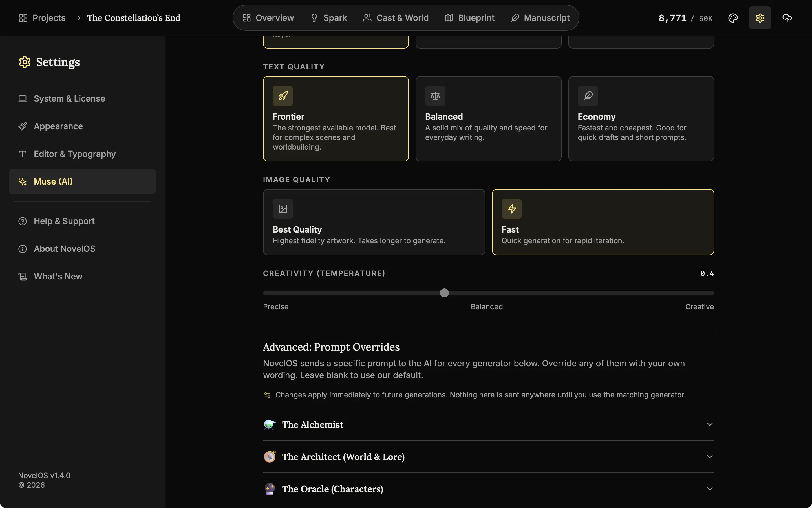Click The Alchemist flask icon
This screenshot has height=508, width=812.
[270, 425]
